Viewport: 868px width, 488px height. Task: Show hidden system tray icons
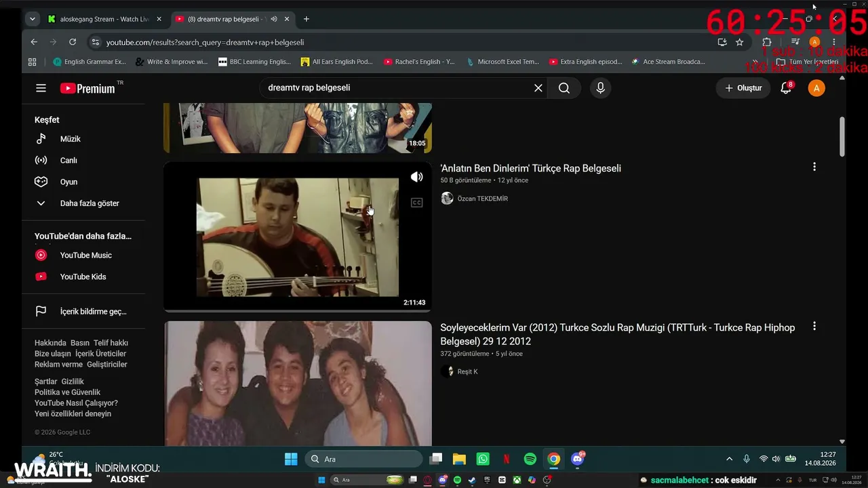tap(730, 459)
